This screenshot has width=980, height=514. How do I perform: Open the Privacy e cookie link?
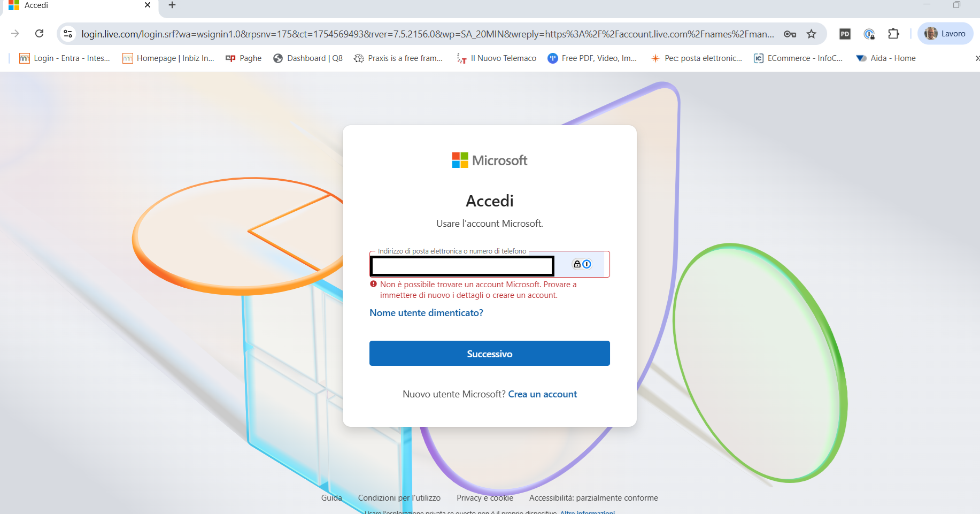pyautogui.click(x=485, y=498)
